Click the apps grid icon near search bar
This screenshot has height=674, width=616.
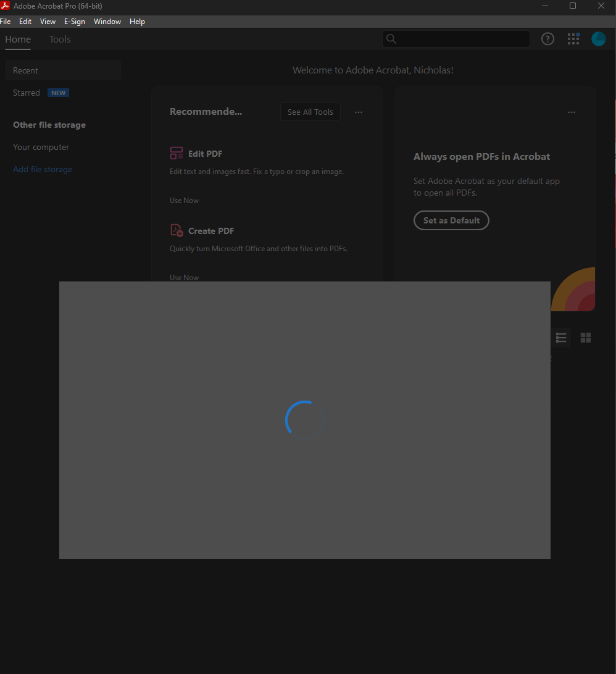click(x=573, y=38)
